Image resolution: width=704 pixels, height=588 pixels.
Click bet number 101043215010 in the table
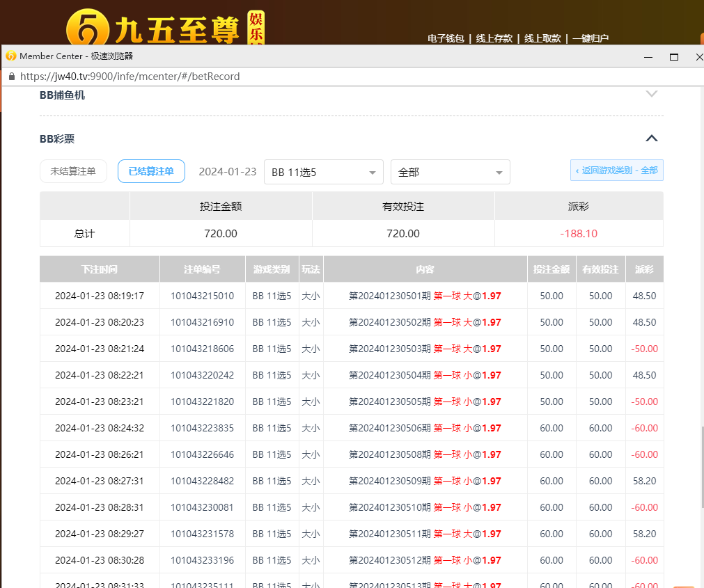point(202,296)
